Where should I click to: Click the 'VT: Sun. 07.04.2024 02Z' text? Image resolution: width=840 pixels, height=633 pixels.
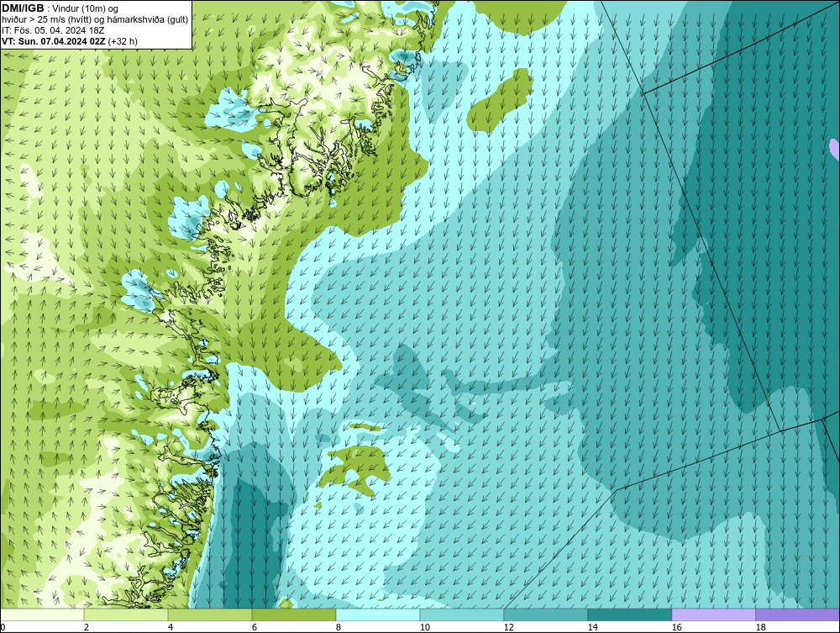[54, 41]
